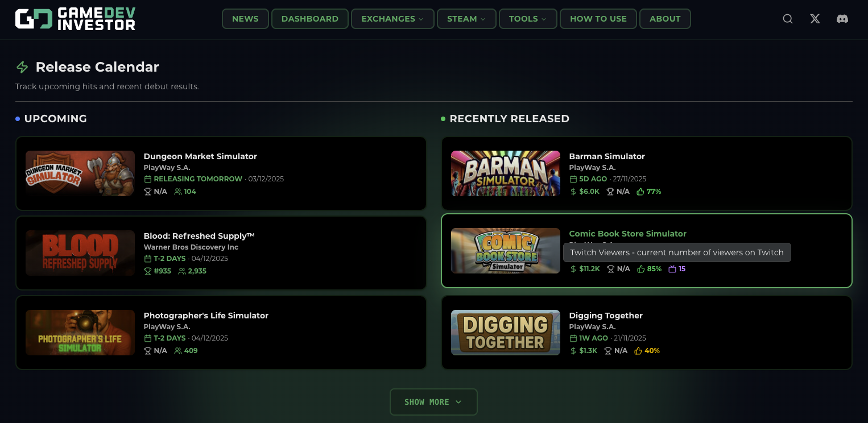Open the Discord icon in the header

coord(842,19)
